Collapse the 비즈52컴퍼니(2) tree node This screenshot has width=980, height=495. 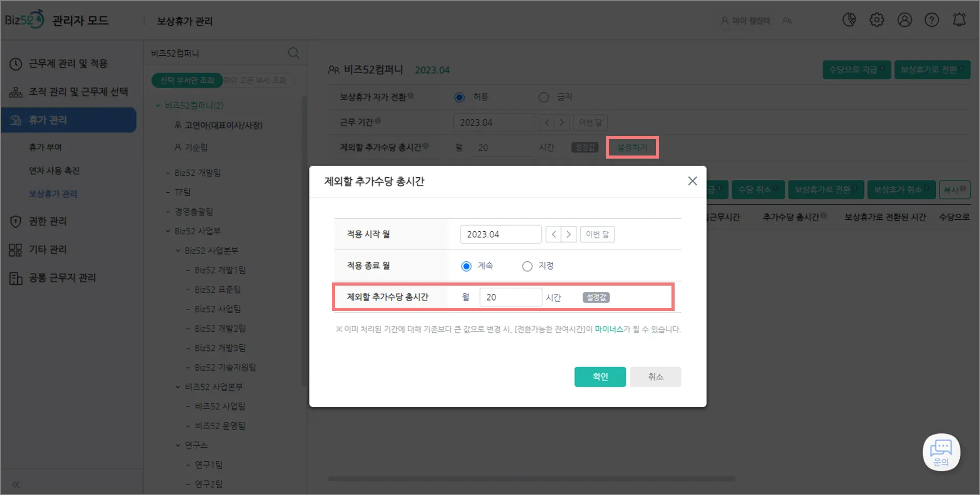pyautogui.click(x=158, y=105)
